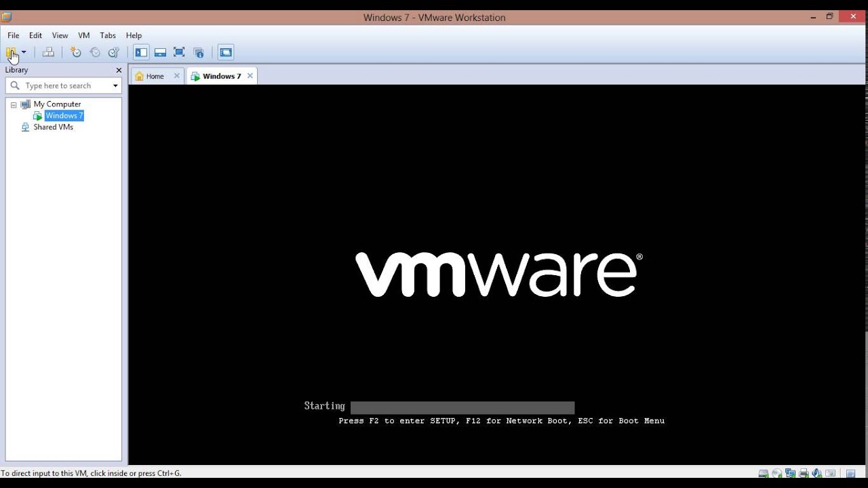
Task: Select My Computer in the library
Action: click(x=57, y=104)
